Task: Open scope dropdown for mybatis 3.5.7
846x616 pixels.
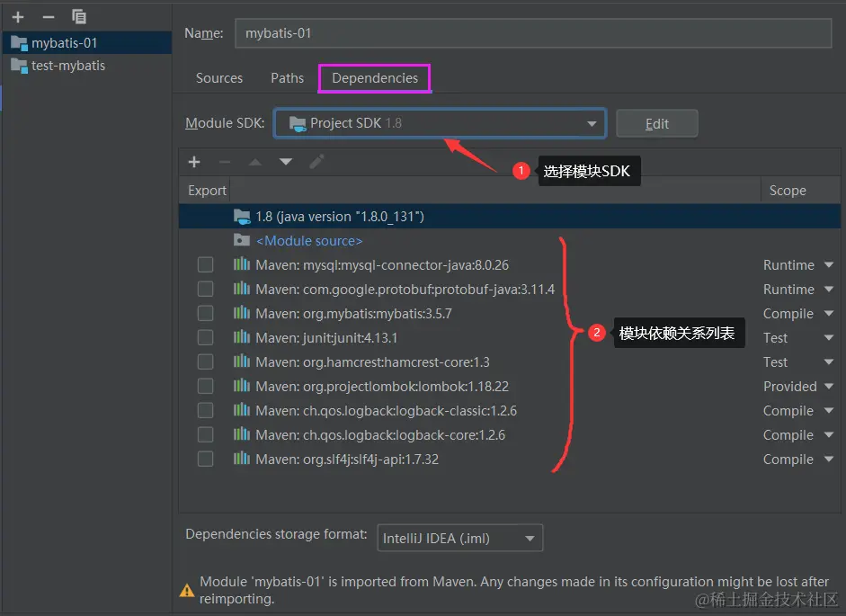Action: pos(829,314)
